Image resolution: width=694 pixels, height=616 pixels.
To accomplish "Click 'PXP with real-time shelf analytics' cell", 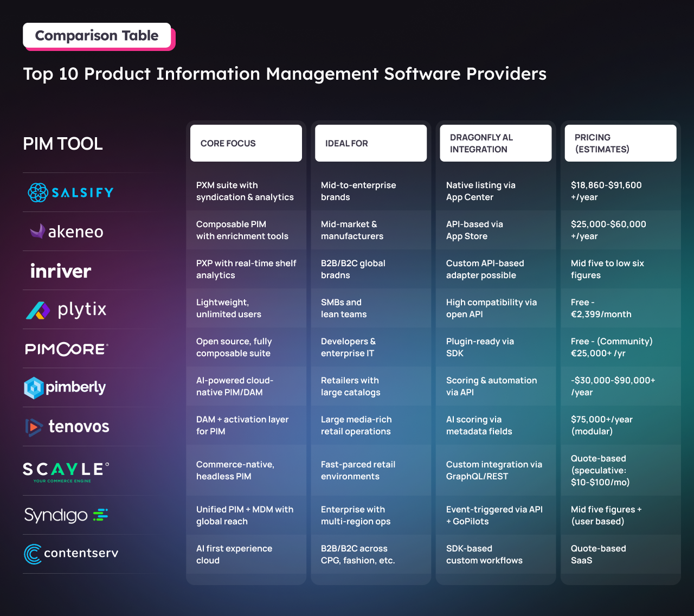I will (x=246, y=269).
